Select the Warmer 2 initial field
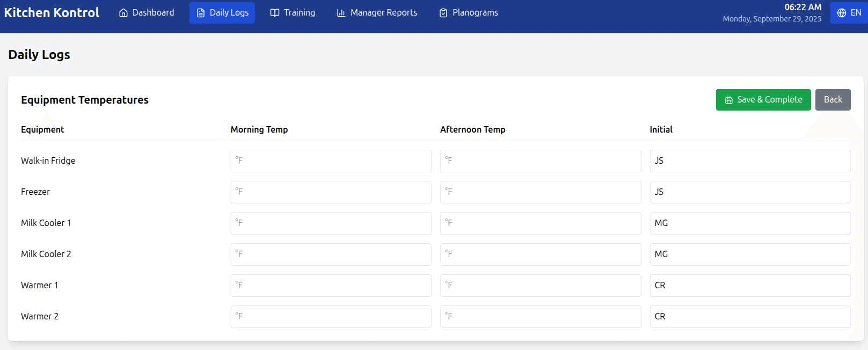This screenshot has width=868, height=350. (749, 317)
